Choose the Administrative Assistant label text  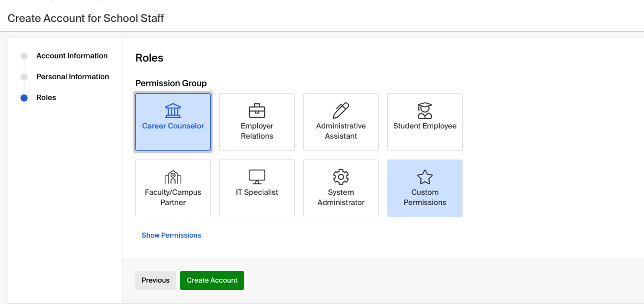point(341,131)
